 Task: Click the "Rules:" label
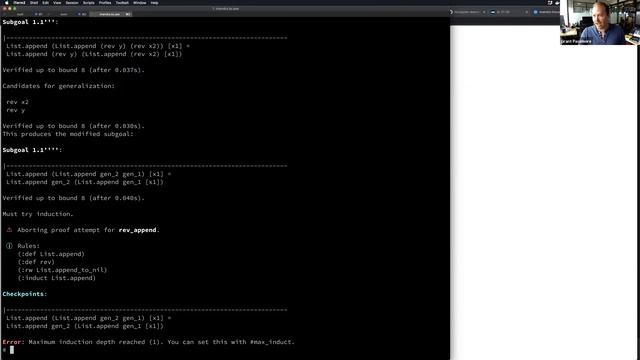(29, 246)
